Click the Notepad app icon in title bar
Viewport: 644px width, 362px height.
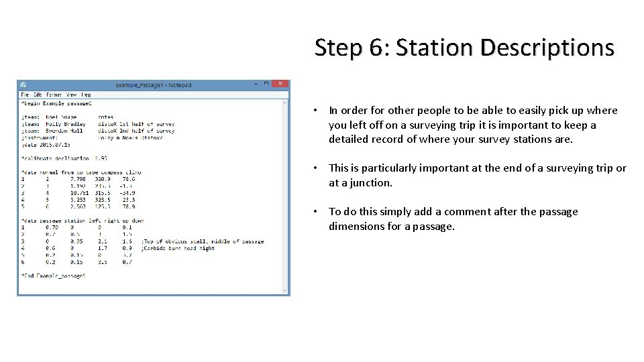tap(23, 84)
